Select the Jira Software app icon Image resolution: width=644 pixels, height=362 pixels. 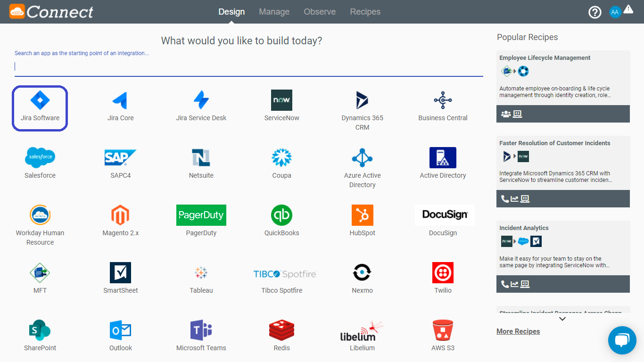(40, 100)
